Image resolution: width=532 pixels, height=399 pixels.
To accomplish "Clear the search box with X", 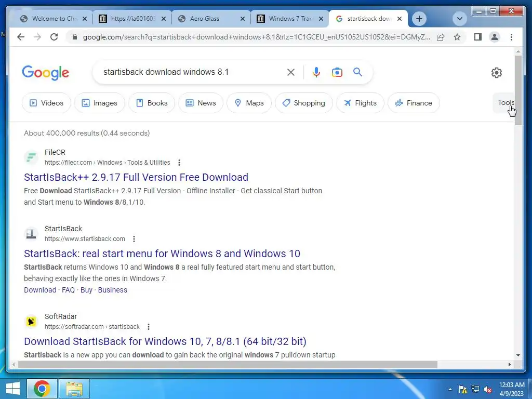I will [x=291, y=72].
